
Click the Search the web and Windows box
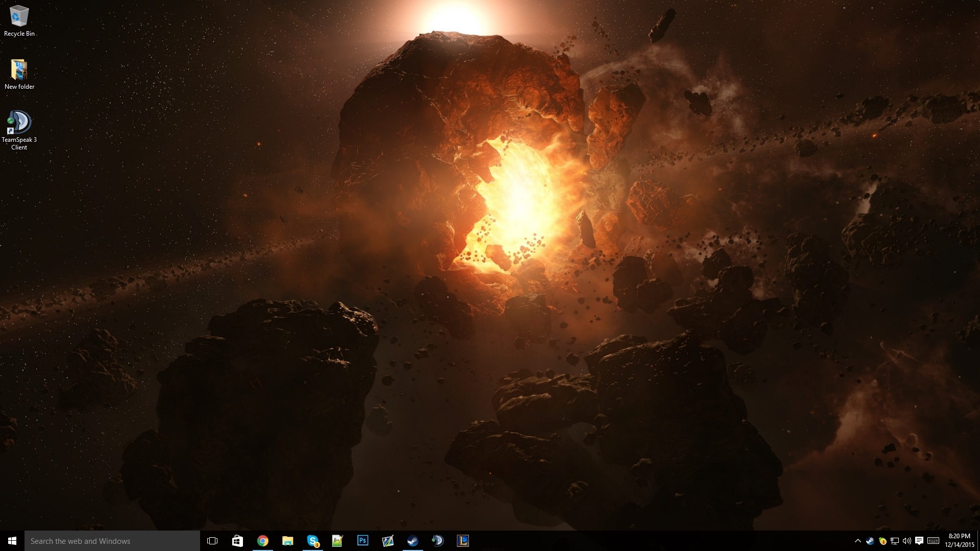[x=112, y=541]
